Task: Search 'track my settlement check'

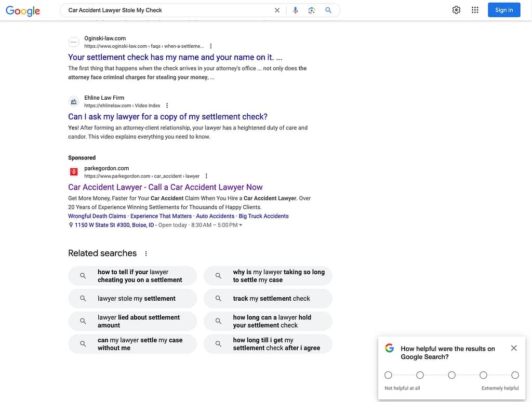Action: tap(268, 299)
